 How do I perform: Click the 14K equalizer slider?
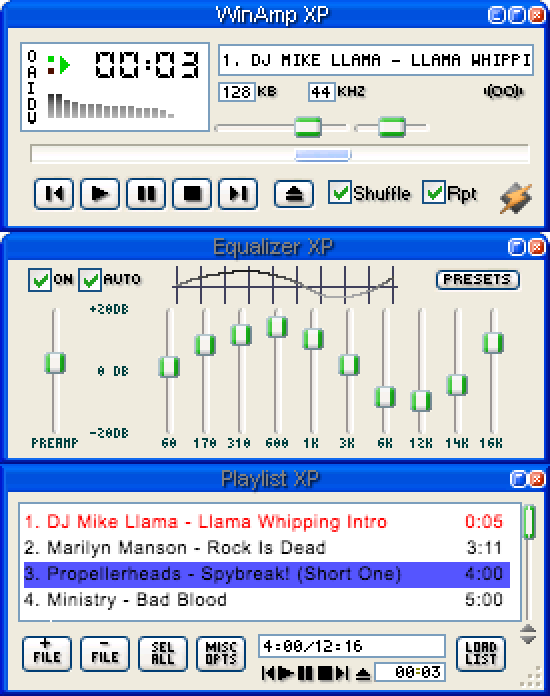coord(457,385)
